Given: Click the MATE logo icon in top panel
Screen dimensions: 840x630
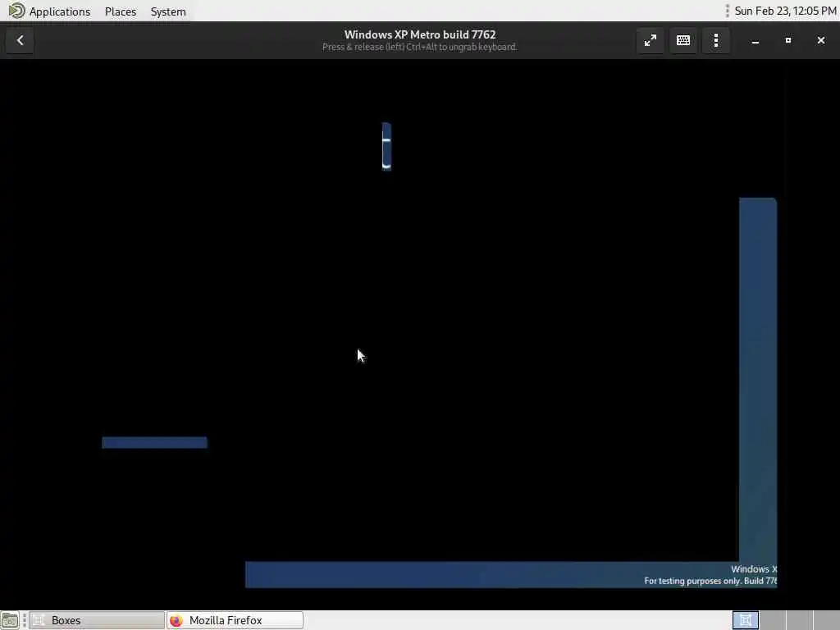Looking at the screenshot, I should click(x=16, y=11).
